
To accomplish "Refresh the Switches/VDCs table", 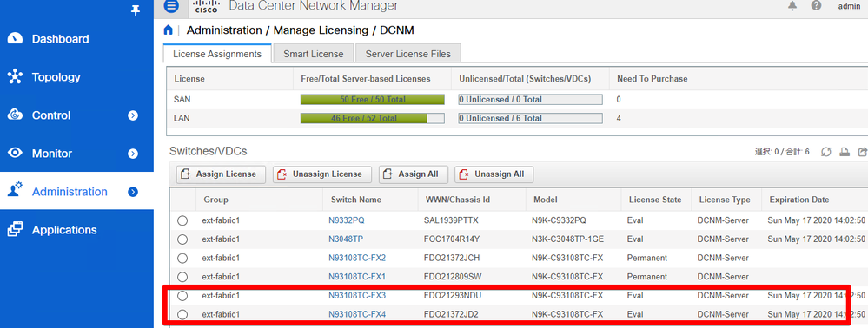I will coord(826,152).
